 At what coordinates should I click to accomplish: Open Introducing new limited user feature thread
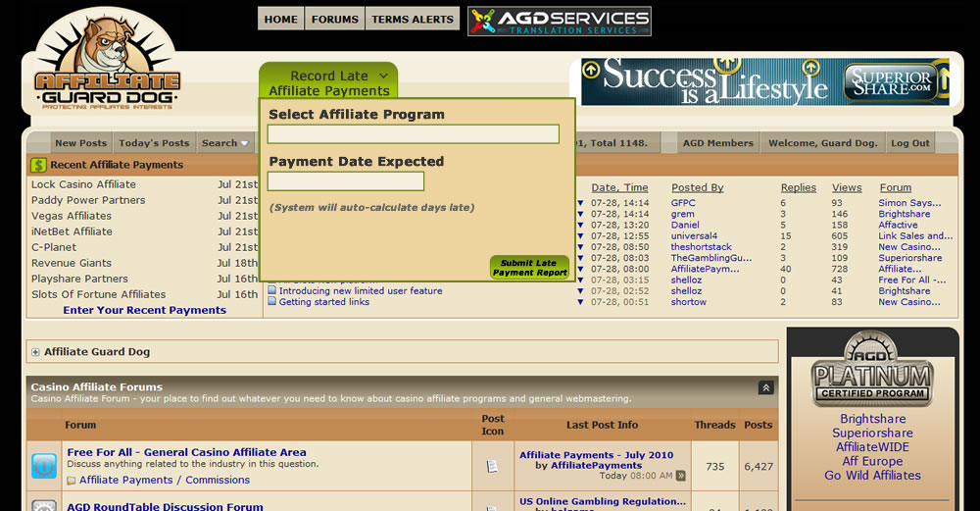(361, 291)
